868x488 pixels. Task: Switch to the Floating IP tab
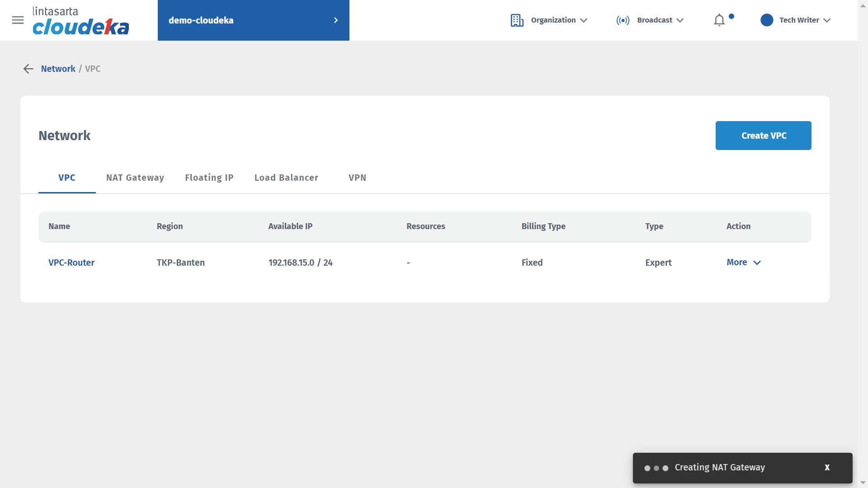tap(209, 178)
